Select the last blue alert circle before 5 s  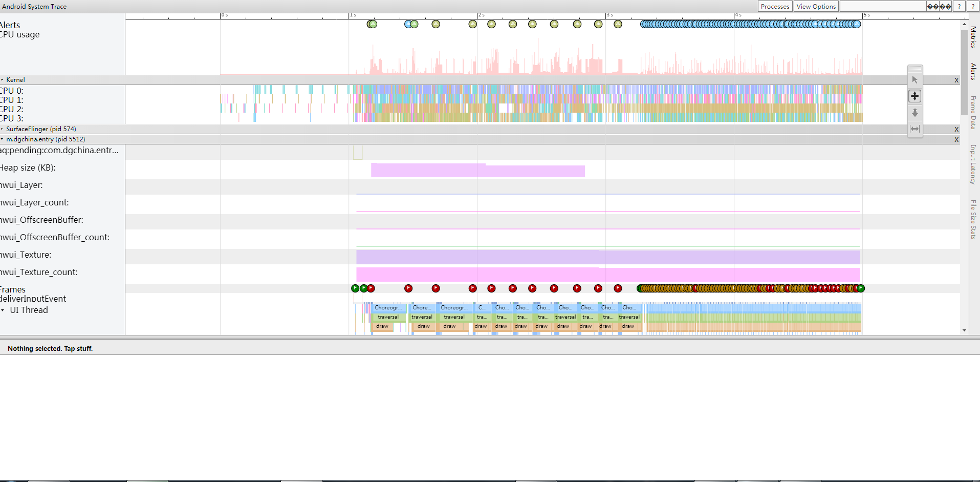(857, 24)
